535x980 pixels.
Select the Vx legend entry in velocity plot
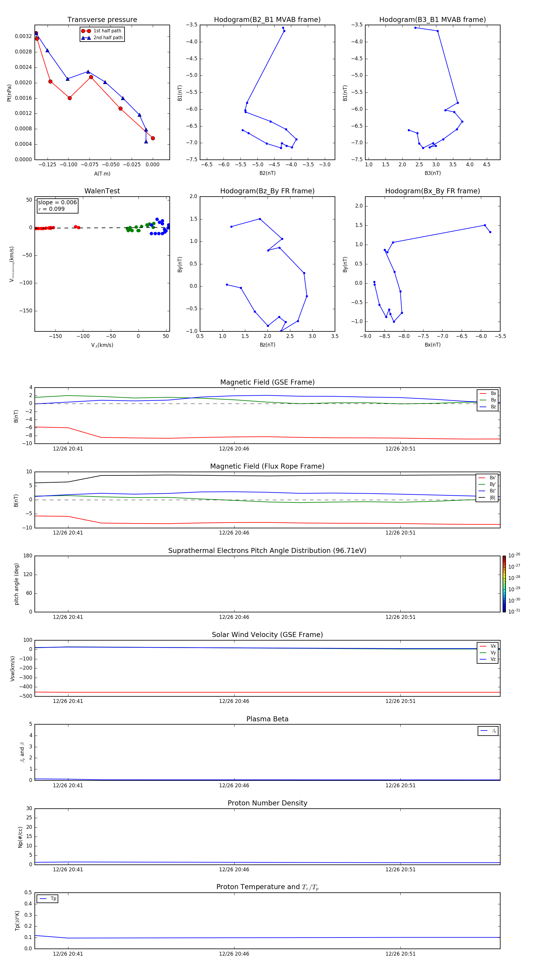coord(488,646)
